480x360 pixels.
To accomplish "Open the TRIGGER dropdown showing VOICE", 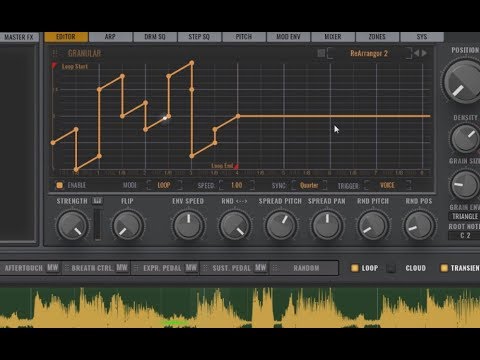I will point(387,185).
